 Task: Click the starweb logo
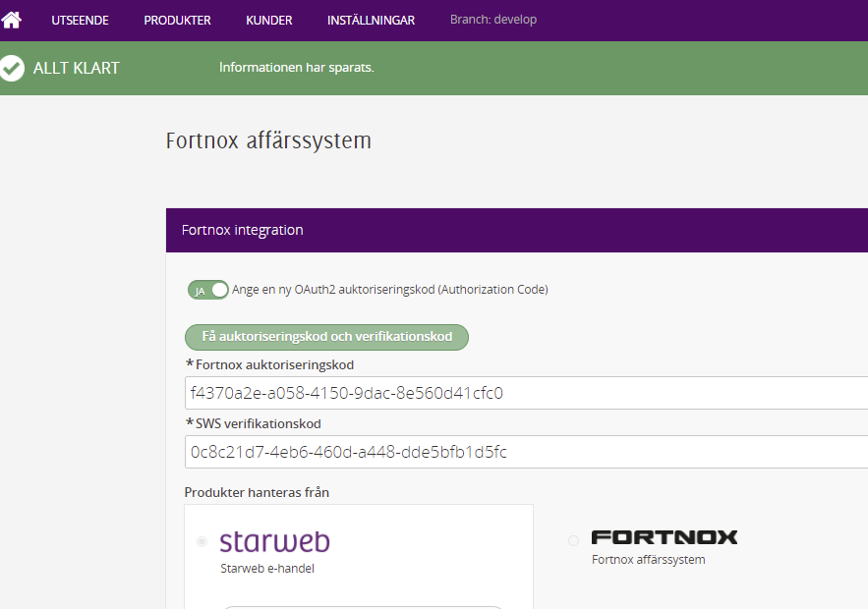(x=274, y=541)
